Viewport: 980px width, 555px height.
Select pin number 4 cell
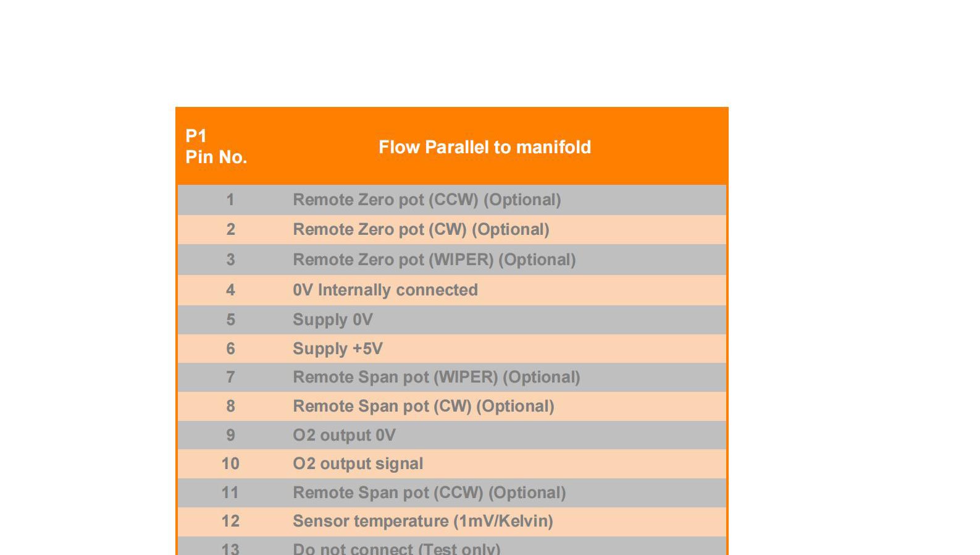click(230, 290)
